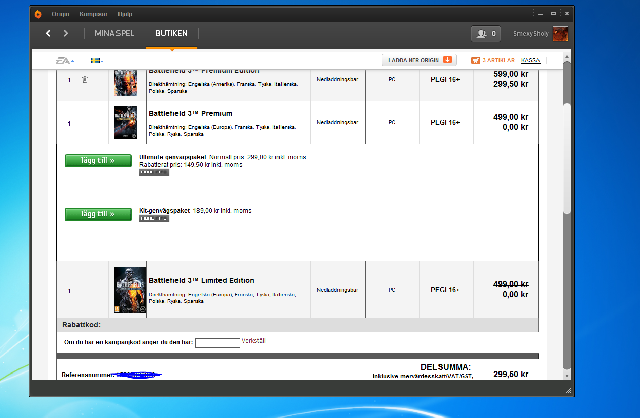Open the Battlefield 3 Limited Edition title

pos(201,280)
